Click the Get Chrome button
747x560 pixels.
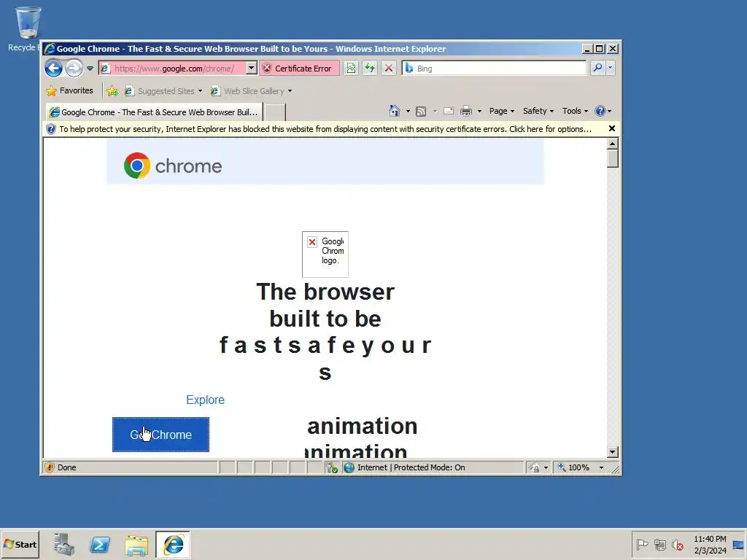click(160, 435)
